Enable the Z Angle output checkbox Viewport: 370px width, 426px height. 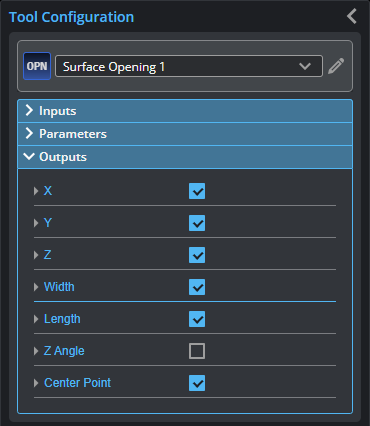tap(197, 351)
